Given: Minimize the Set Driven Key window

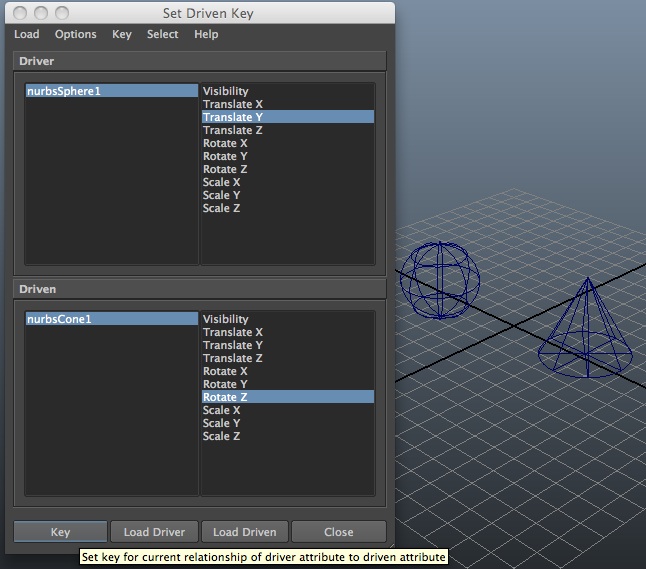Looking at the screenshot, I should [x=41, y=13].
